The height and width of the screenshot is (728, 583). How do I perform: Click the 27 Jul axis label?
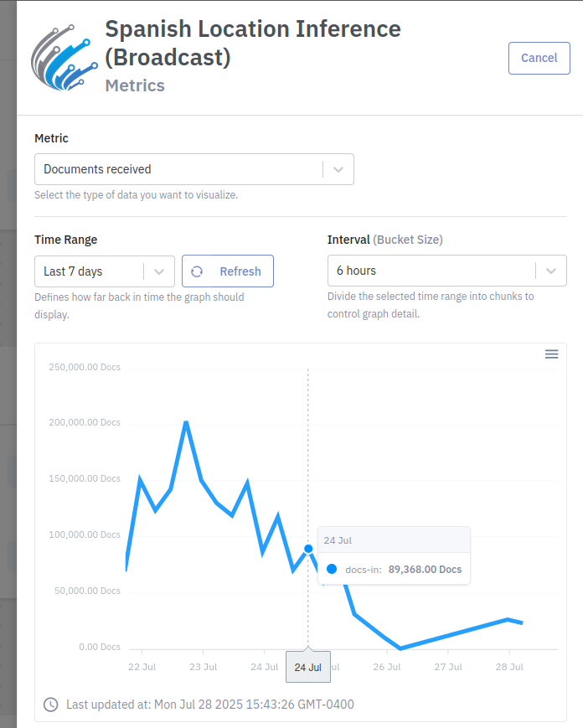point(448,667)
